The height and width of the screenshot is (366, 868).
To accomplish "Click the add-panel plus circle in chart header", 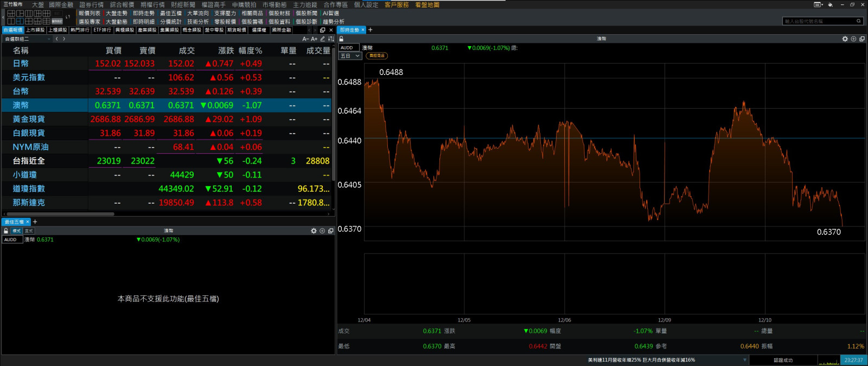I will [x=853, y=39].
